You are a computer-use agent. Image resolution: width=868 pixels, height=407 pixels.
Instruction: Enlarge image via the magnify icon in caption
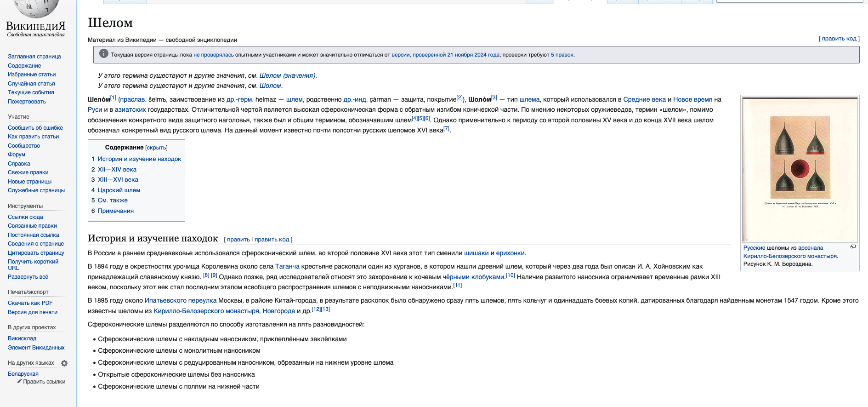click(x=853, y=247)
